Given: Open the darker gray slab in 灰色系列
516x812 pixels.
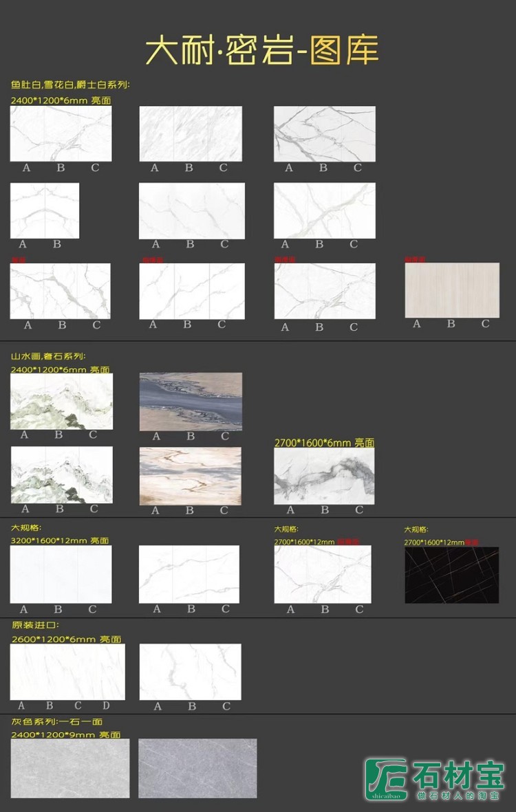Looking at the screenshot, I should 197,768.
